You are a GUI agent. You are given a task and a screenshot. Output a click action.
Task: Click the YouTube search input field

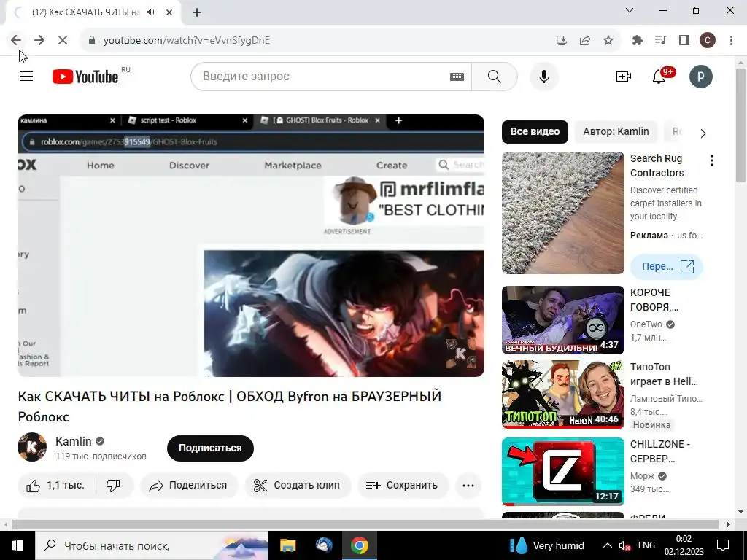tap(324, 76)
